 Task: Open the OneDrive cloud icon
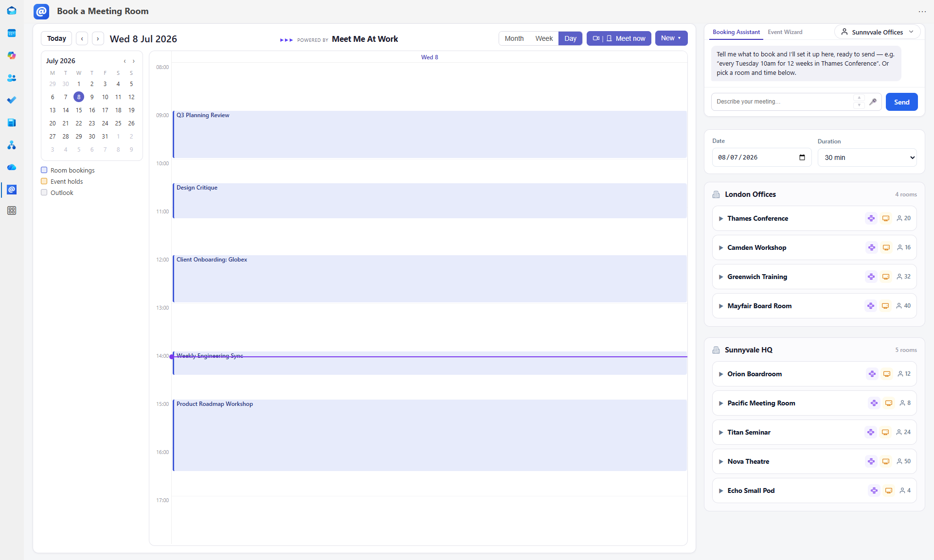(x=12, y=167)
